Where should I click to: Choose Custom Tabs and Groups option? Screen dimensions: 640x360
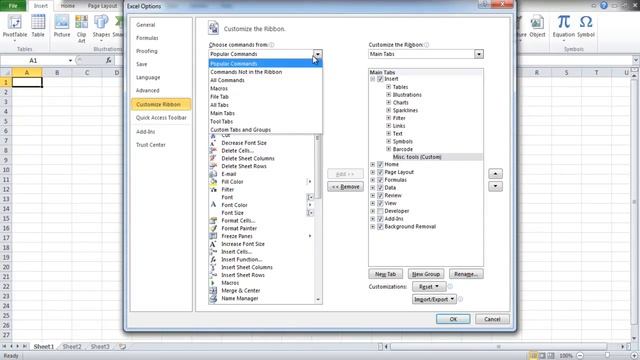pyautogui.click(x=240, y=130)
